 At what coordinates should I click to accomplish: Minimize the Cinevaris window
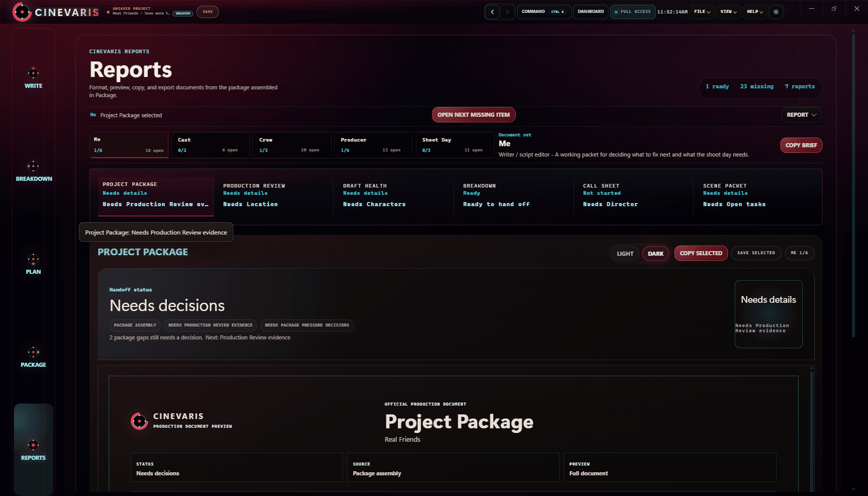click(x=812, y=9)
